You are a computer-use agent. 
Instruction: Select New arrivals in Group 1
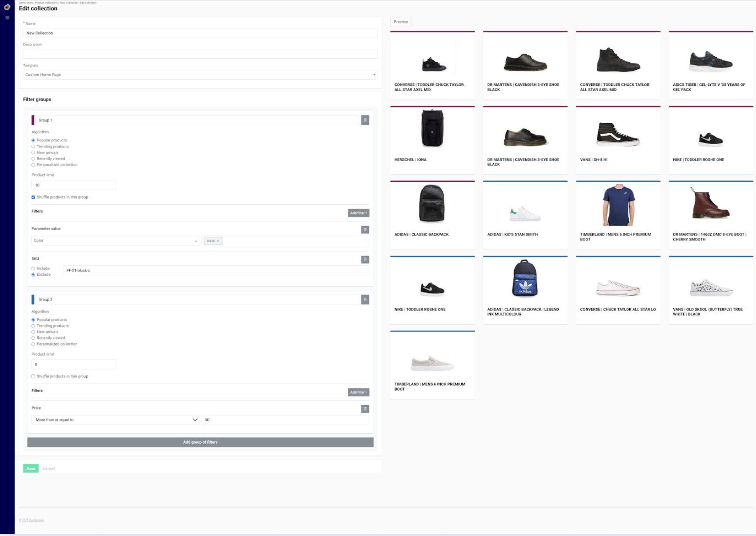(x=33, y=153)
